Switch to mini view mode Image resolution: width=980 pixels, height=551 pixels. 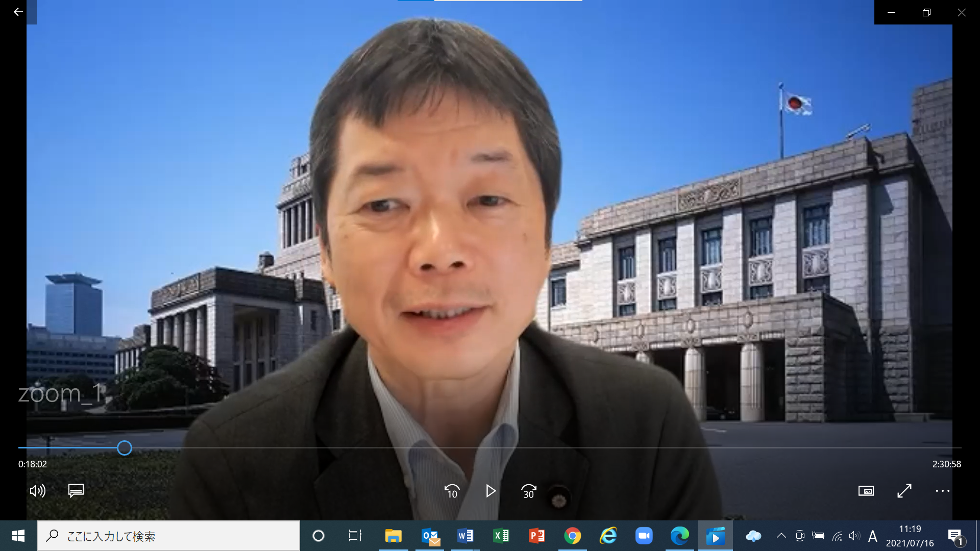(x=866, y=491)
